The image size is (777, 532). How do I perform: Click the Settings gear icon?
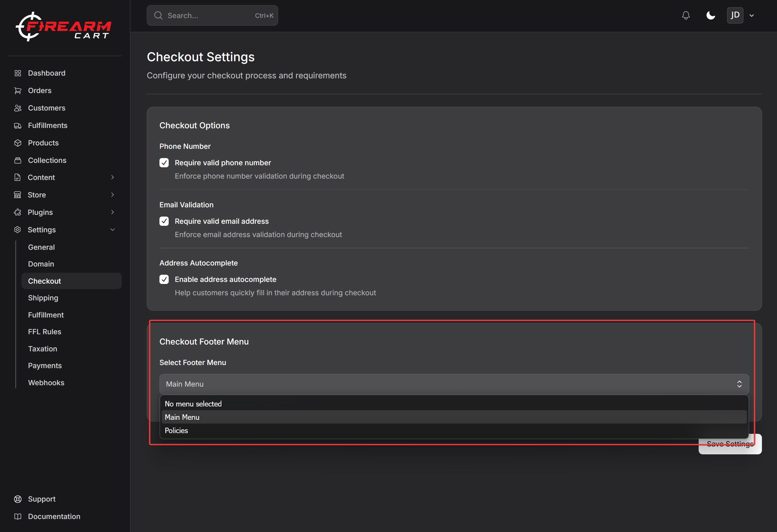17,230
